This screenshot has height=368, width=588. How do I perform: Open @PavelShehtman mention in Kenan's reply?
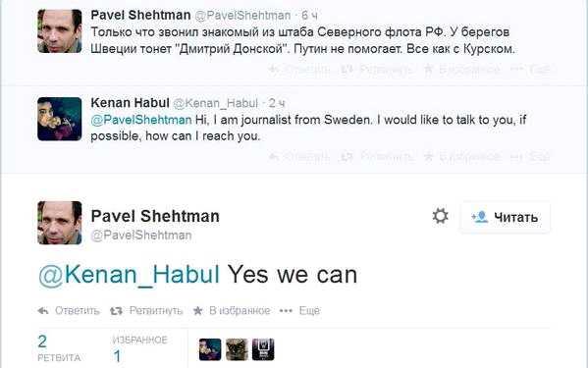[x=141, y=120]
